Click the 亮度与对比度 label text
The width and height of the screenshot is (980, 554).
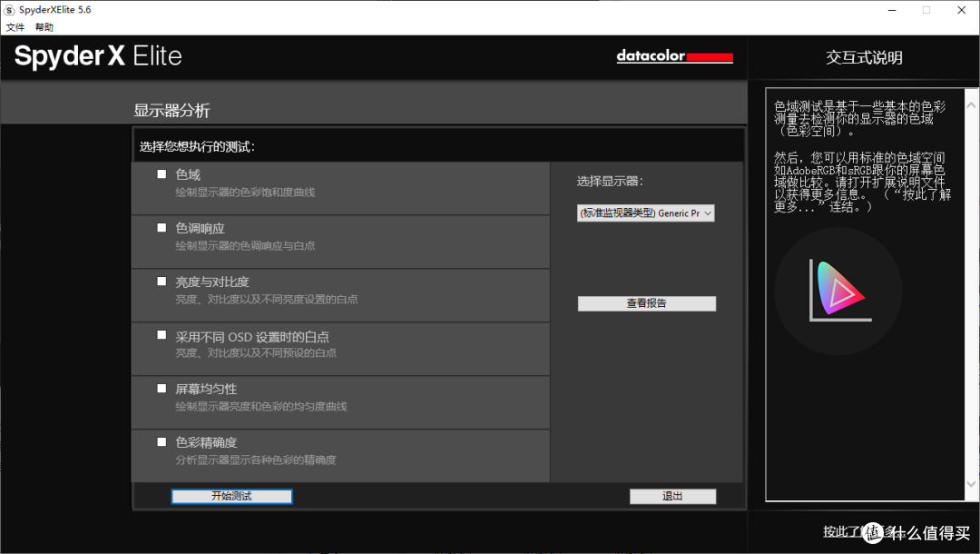[x=212, y=282]
